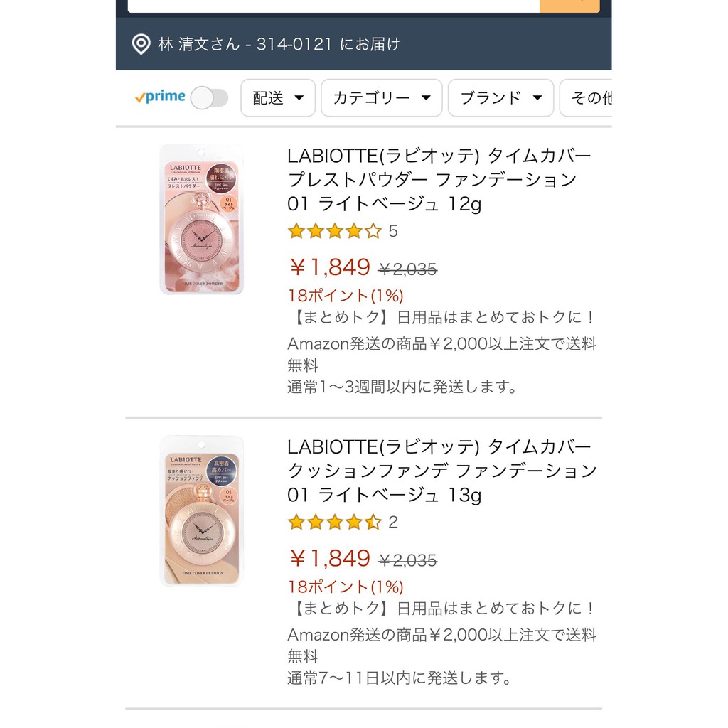Viewport: 728px width, 728px height.
Task: Open the ブランド filter dropdown
Action: coord(500,98)
